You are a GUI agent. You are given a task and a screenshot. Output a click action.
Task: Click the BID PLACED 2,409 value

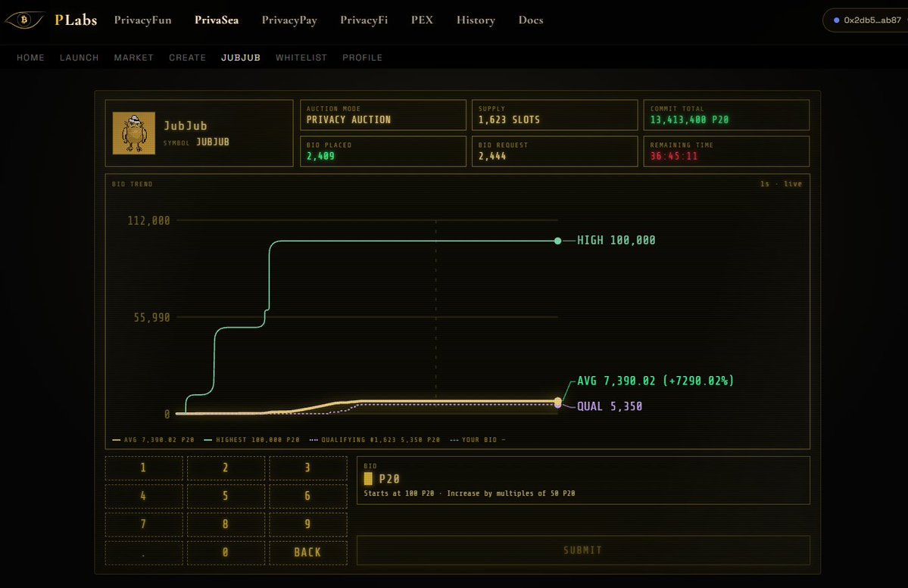coord(321,156)
